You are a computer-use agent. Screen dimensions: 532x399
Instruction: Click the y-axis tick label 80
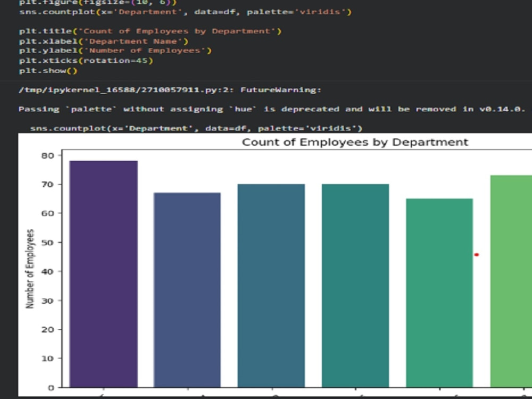[x=47, y=155]
